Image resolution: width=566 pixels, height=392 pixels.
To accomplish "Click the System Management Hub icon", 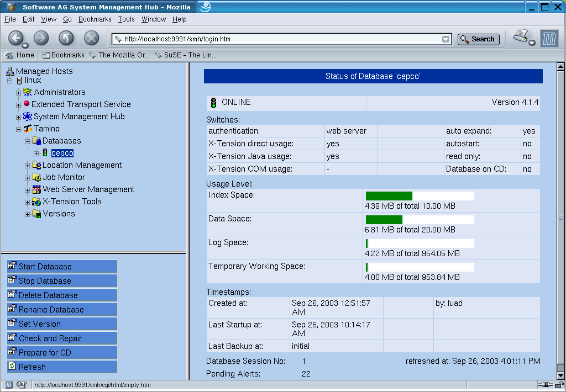I will pos(28,116).
